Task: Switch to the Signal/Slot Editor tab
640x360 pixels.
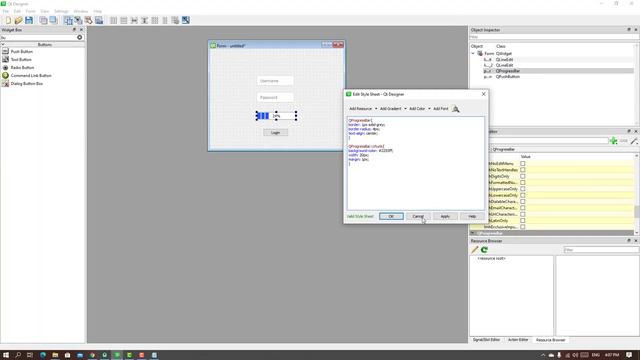Action: point(486,340)
